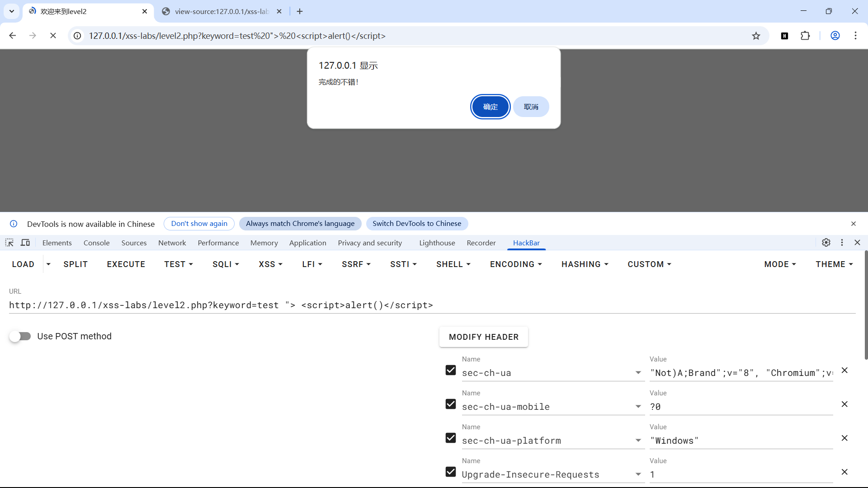Click the DevTools vertical scrollbar

(866, 305)
